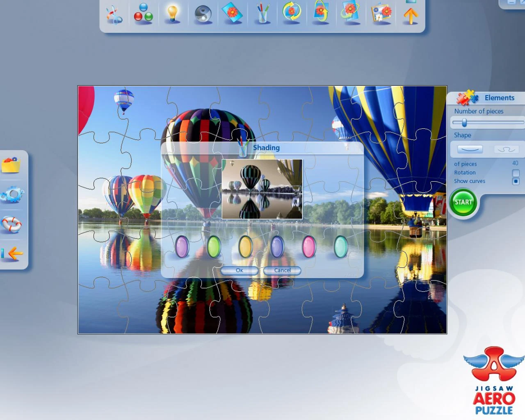Click the light bulb brightness icon
525x420 pixels.
pyautogui.click(x=173, y=14)
